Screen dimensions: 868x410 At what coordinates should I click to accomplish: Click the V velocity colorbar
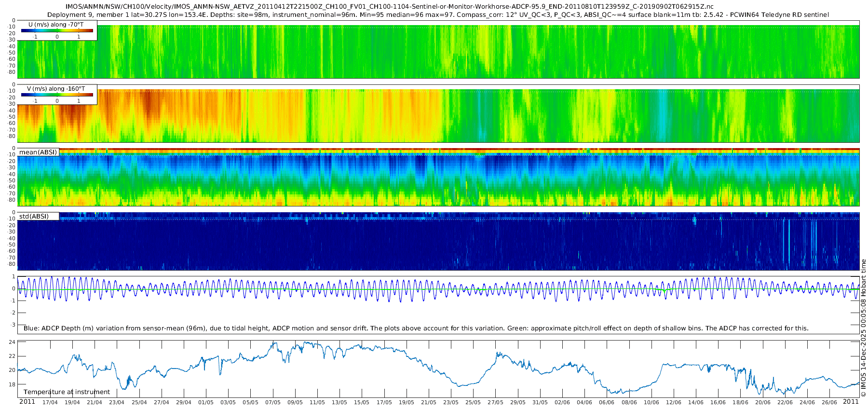57,95
